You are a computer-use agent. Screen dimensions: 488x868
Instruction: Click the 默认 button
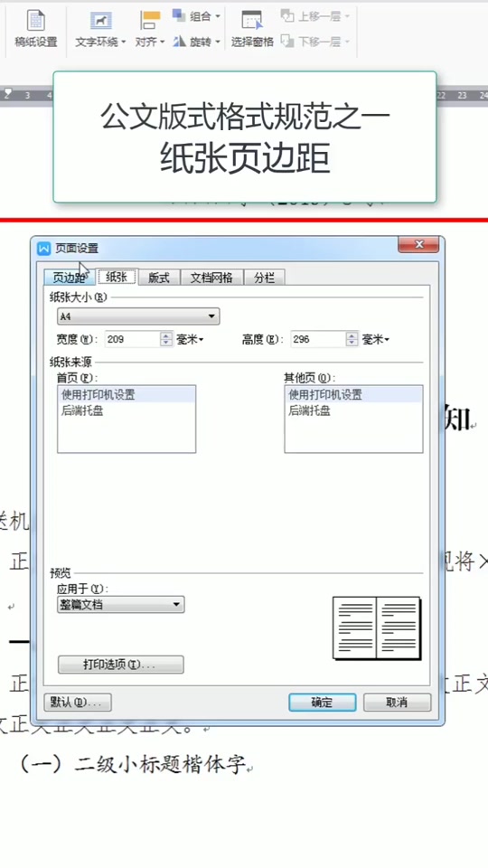coord(78,703)
